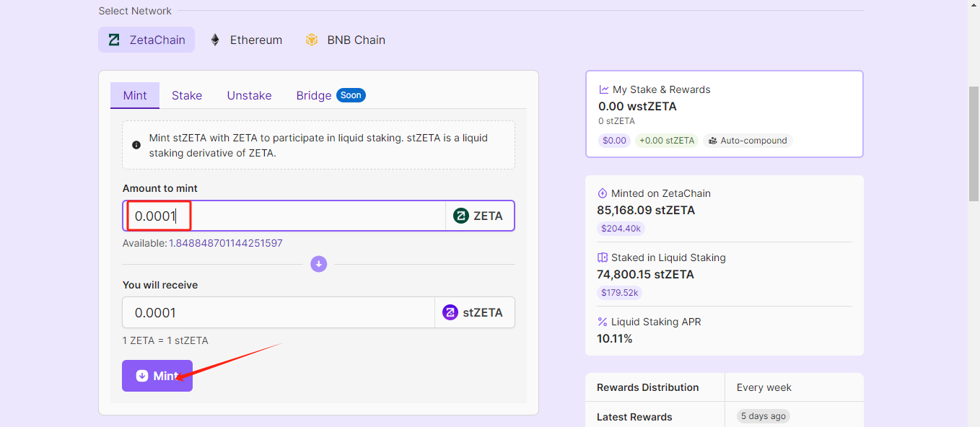This screenshot has height=427, width=980.
Task: Click the Staked in Liquid Staking icon
Action: [x=603, y=257]
